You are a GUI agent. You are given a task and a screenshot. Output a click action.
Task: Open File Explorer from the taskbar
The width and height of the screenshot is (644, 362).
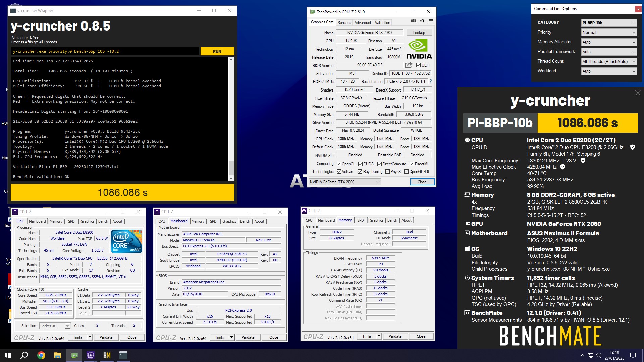[x=57, y=355]
